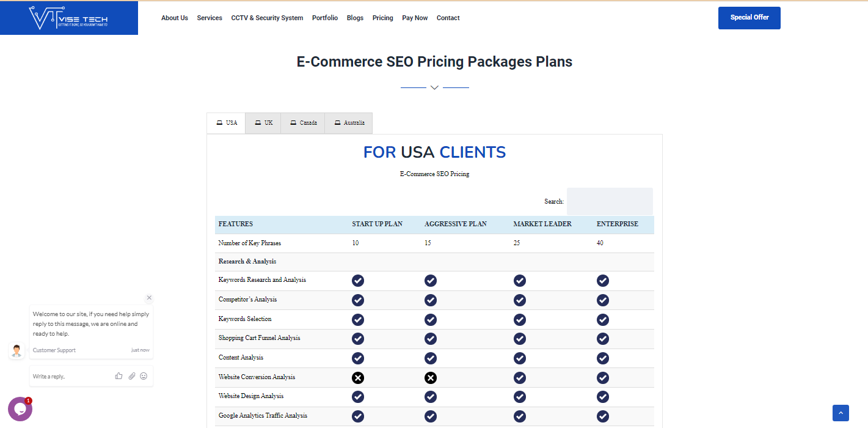Image resolution: width=868 pixels, height=428 pixels.
Task: Click the Customer Support agent avatar
Action: coord(16,351)
